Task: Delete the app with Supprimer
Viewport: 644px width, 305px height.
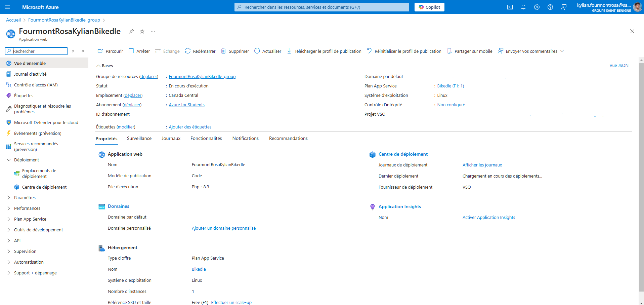Action: tap(235, 51)
